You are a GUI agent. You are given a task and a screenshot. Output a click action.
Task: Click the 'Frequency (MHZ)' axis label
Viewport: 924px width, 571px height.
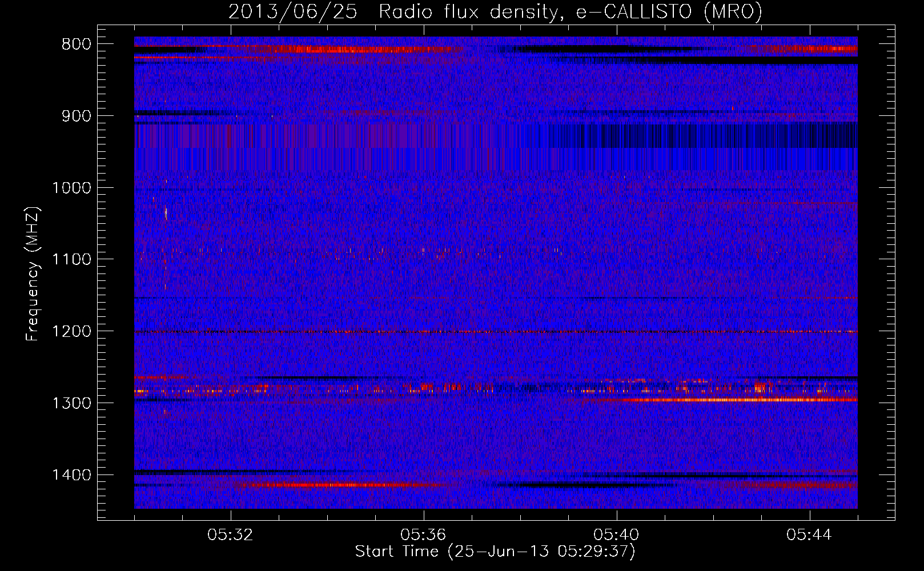click(x=33, y=274)
